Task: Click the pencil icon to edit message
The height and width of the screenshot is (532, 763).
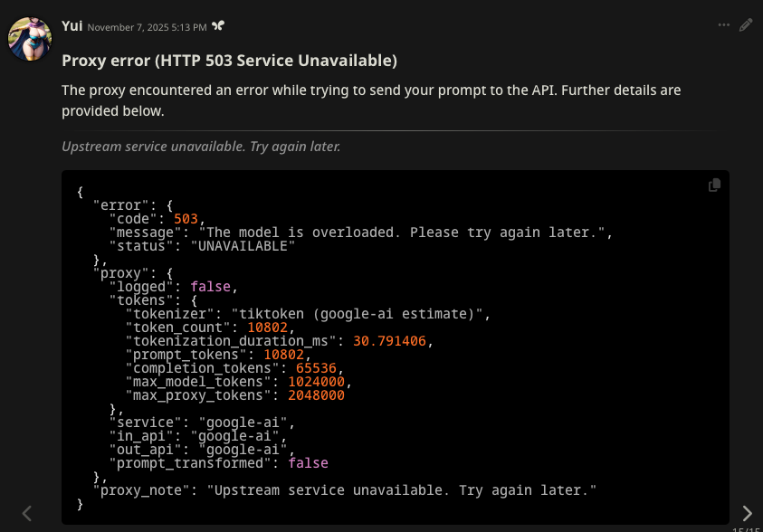Action: pyautogui.click(x=746, y=25)
